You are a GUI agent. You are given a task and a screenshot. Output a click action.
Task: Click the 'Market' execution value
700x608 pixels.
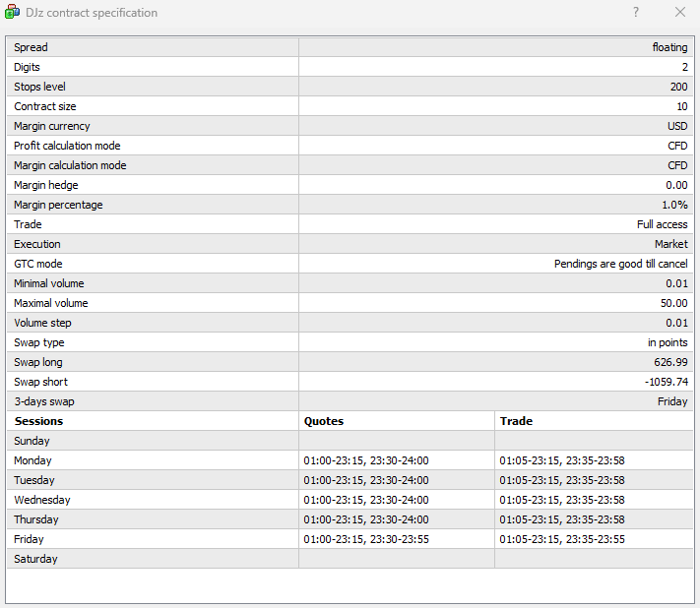click(x=671, y=244)
